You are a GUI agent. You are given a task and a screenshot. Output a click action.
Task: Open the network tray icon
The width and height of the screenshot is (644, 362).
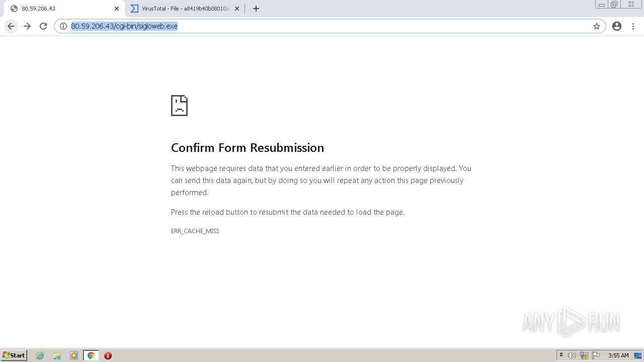pyautogui.click(x=584, y=355)
